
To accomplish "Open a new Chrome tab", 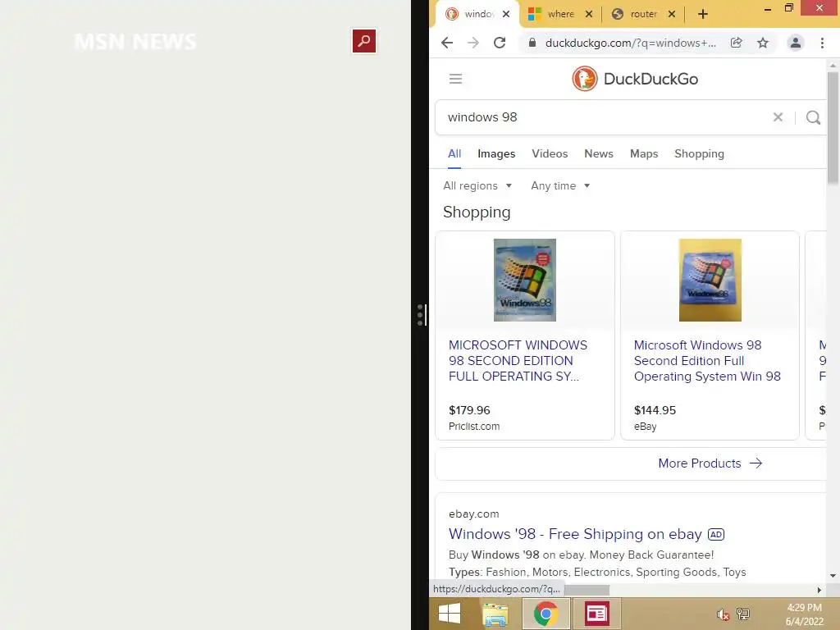I will point(703,15).
